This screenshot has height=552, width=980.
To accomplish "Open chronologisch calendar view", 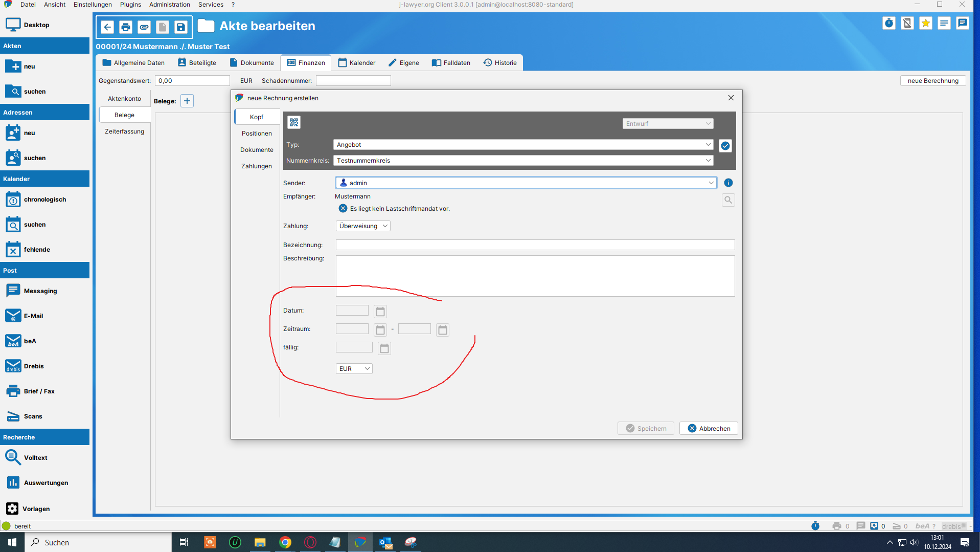I will pyautogui.click(x=36, y=199).
